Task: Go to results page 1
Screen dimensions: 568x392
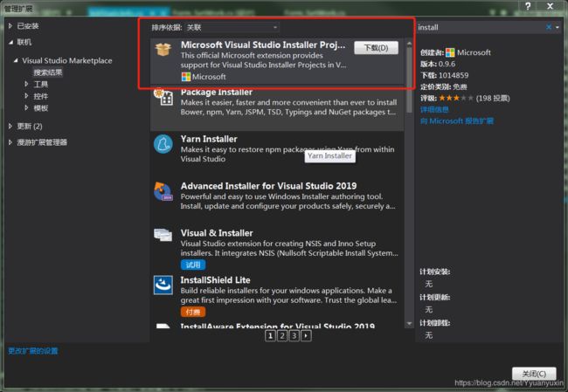Action: 270,336
